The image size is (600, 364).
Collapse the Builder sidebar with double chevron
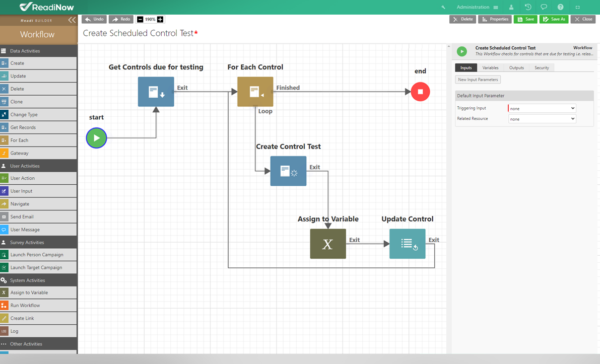72,20
